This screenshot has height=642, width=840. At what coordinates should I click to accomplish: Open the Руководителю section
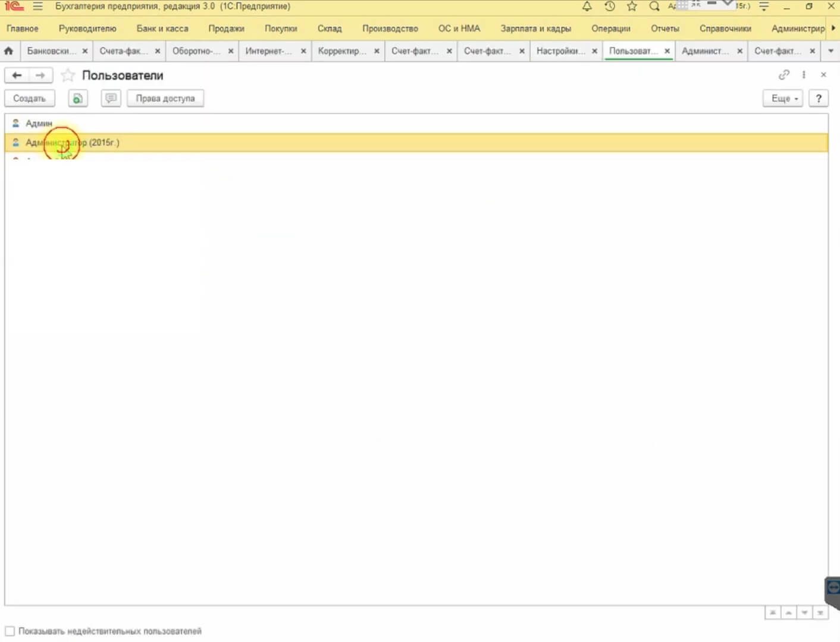point(87,29)
